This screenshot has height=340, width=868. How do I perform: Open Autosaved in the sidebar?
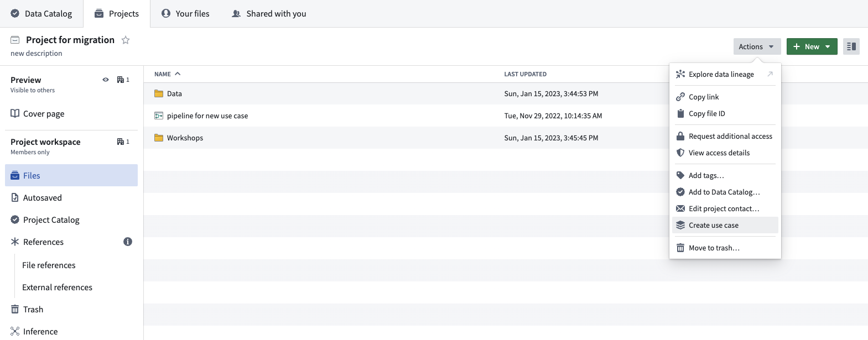[x=71, y=197]
